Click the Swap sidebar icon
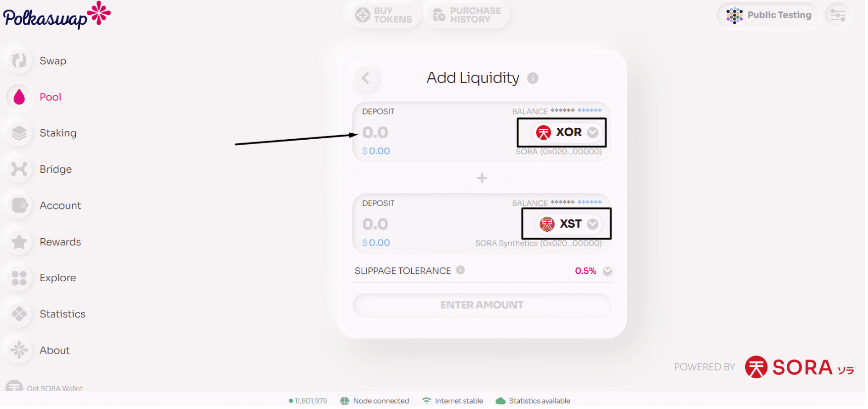The width and height of the screenshot is (868, 409). pos(19,61)
